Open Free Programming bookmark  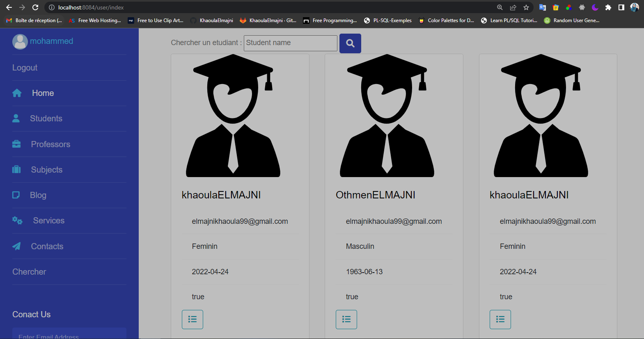pos(330,20)
